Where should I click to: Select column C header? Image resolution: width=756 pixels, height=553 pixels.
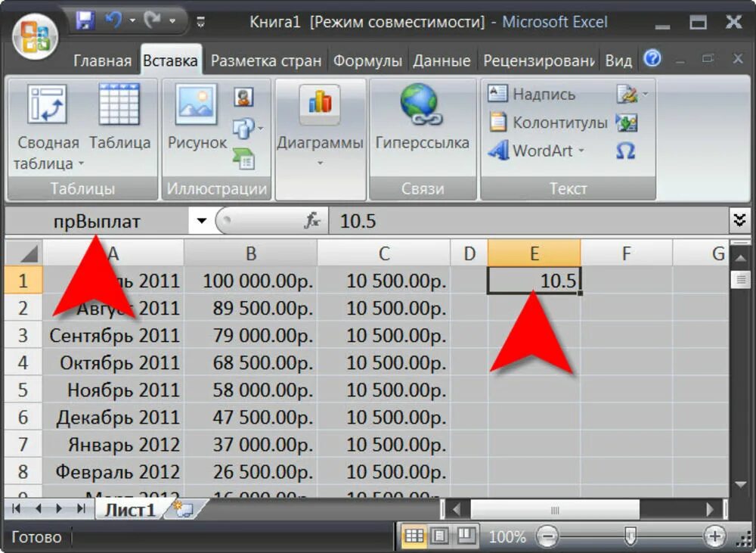click(x=384, y=253)
